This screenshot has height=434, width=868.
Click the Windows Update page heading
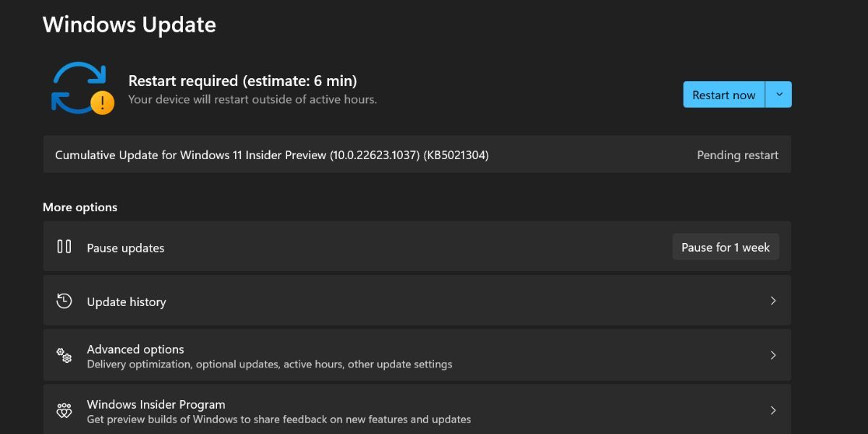coord(129,24)
